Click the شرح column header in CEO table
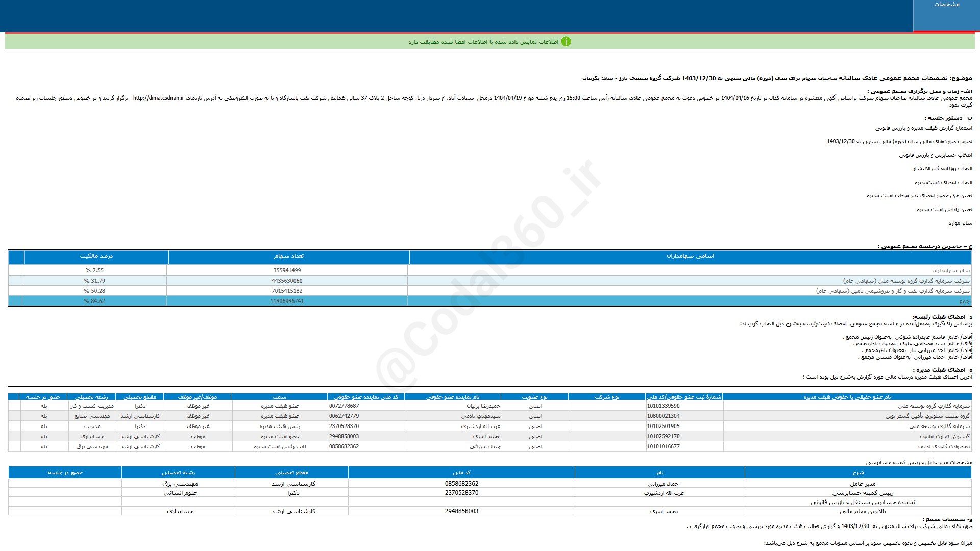 tap(858, 473)
